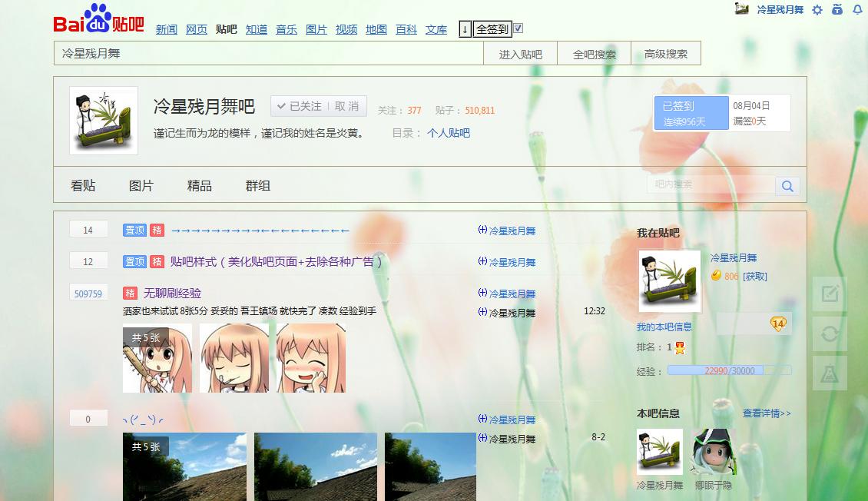Open your avatar at top right

(741, 10)
